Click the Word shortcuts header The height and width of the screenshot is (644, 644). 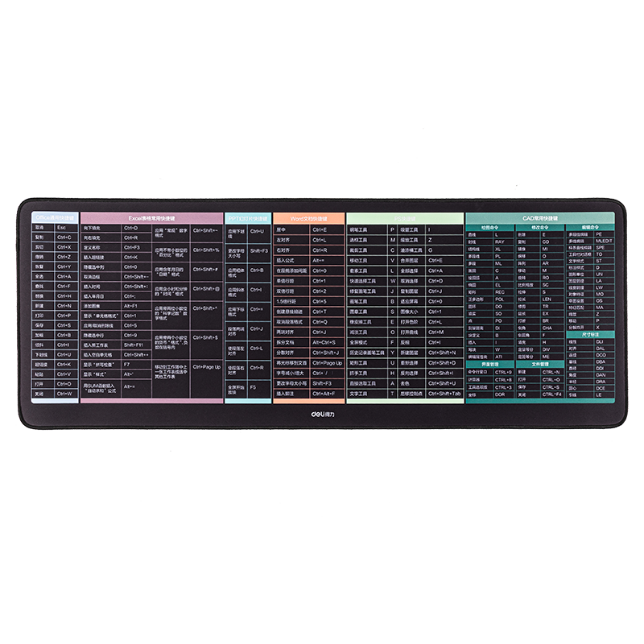(x=309, y=218)
